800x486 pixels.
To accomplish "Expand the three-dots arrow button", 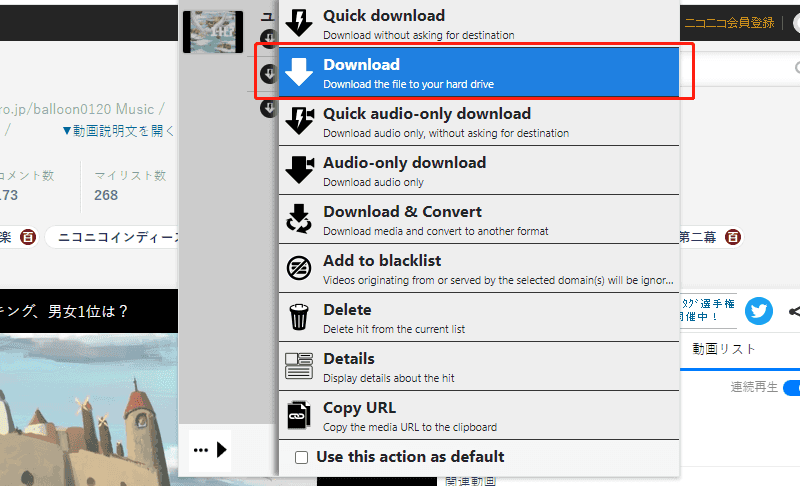I will point(210,450).
